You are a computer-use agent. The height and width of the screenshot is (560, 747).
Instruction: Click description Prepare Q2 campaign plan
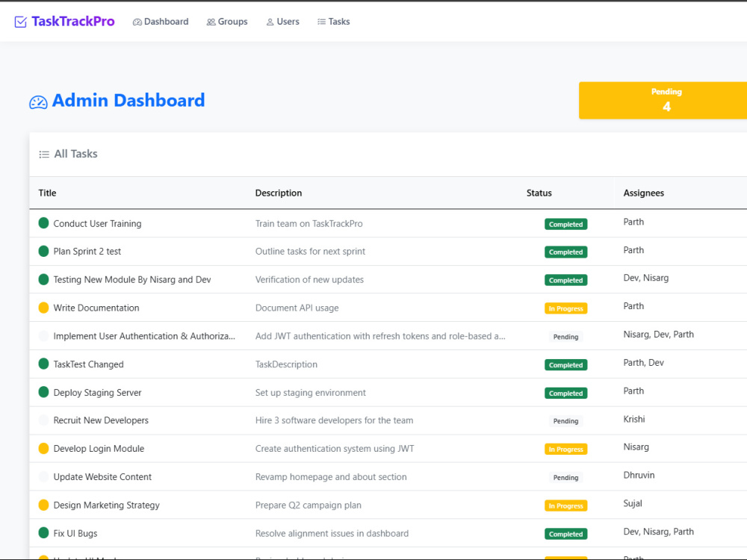coord(309,505)
